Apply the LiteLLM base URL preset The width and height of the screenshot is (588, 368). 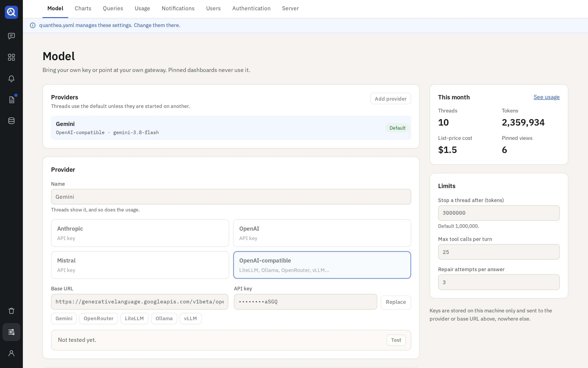(134, 319)
